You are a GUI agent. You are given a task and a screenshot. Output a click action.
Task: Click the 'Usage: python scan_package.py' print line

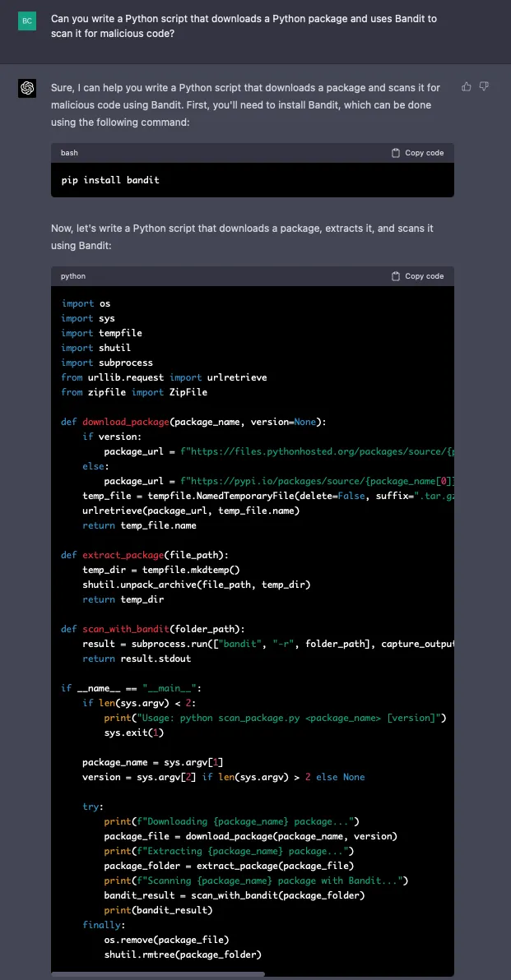(x=275, y=718)
